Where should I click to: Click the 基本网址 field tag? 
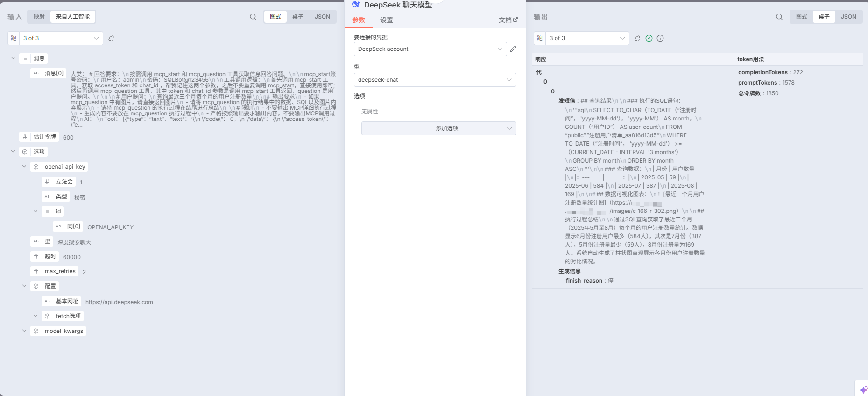62,301
